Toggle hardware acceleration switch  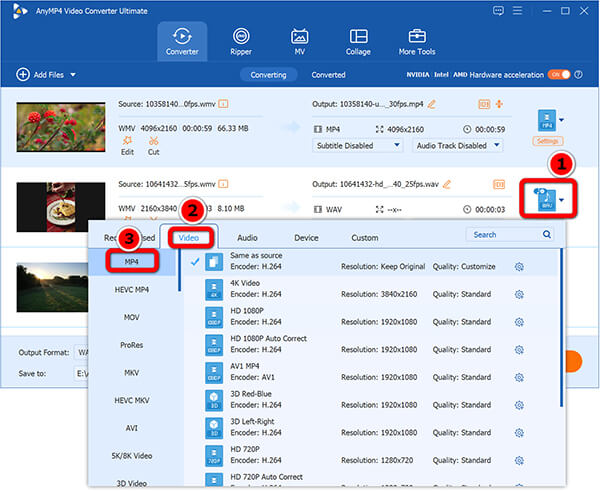pos(559,75)
